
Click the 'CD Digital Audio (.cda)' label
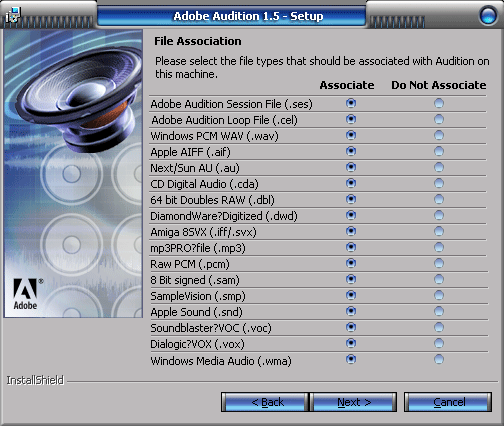[204, 184]
